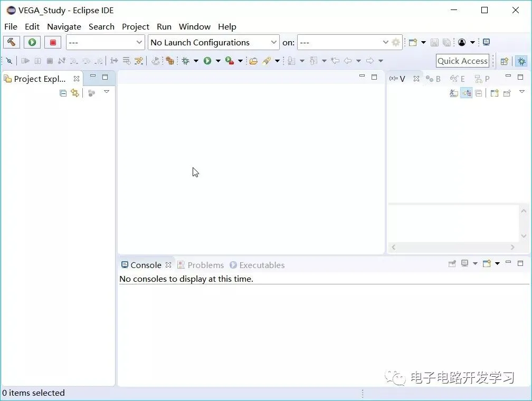
Task: Select the Project Explorer tab
Action: tap(40, 79)
